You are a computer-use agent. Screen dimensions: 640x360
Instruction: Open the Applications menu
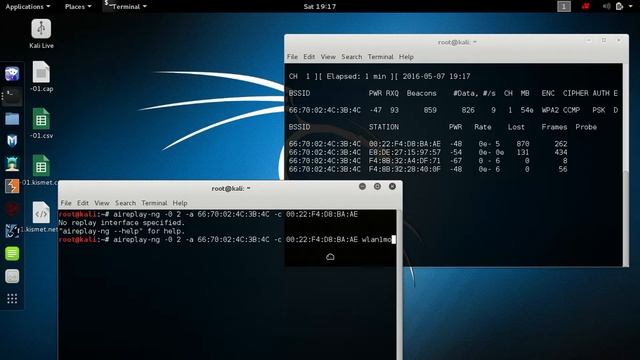[27, 7]
